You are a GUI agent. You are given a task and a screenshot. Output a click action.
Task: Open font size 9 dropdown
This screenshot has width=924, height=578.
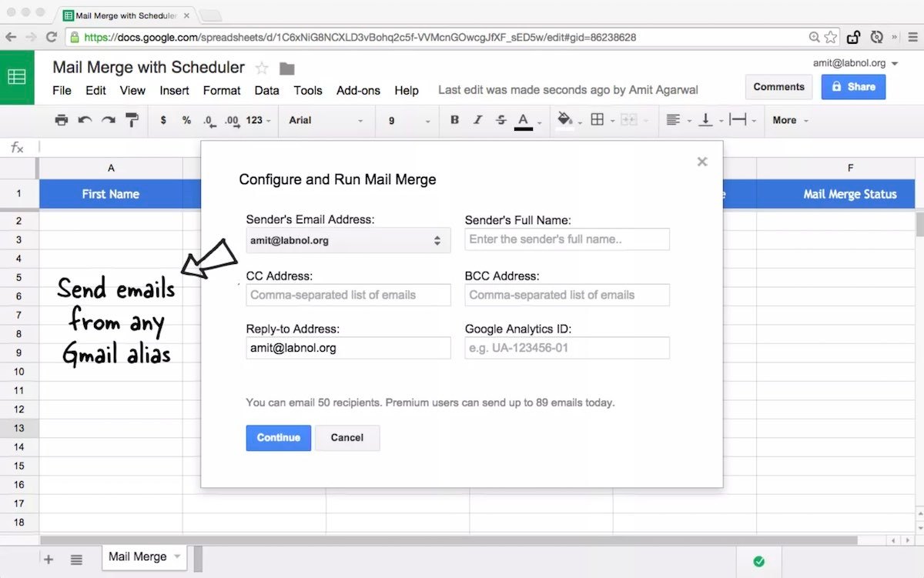tap(409, 120)
